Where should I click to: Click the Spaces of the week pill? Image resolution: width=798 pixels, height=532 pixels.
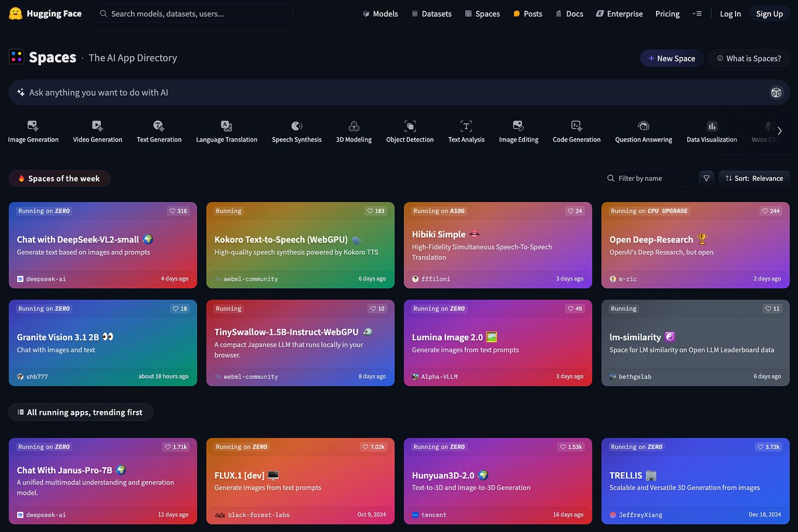click(x=59, y=179)
